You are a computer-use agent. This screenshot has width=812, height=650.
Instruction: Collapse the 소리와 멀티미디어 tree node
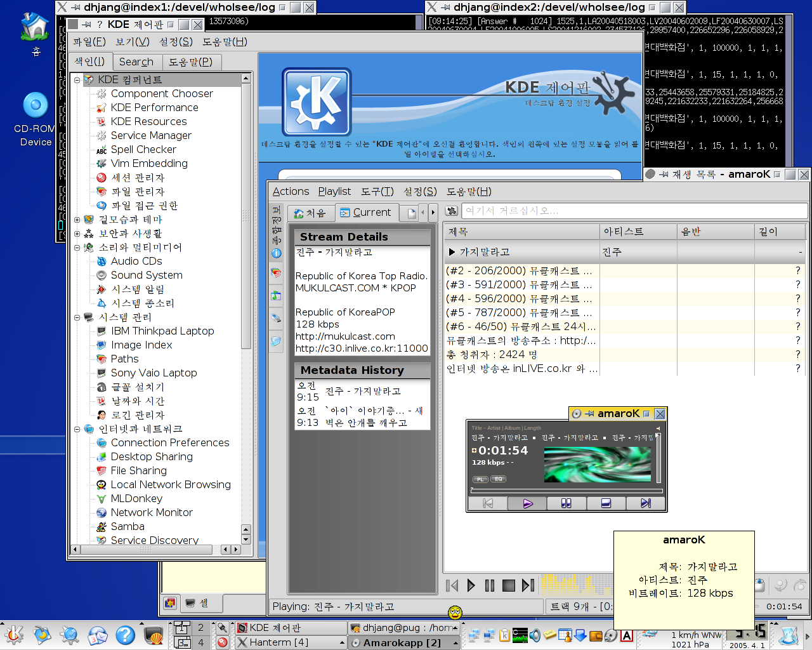coord(77,248)
